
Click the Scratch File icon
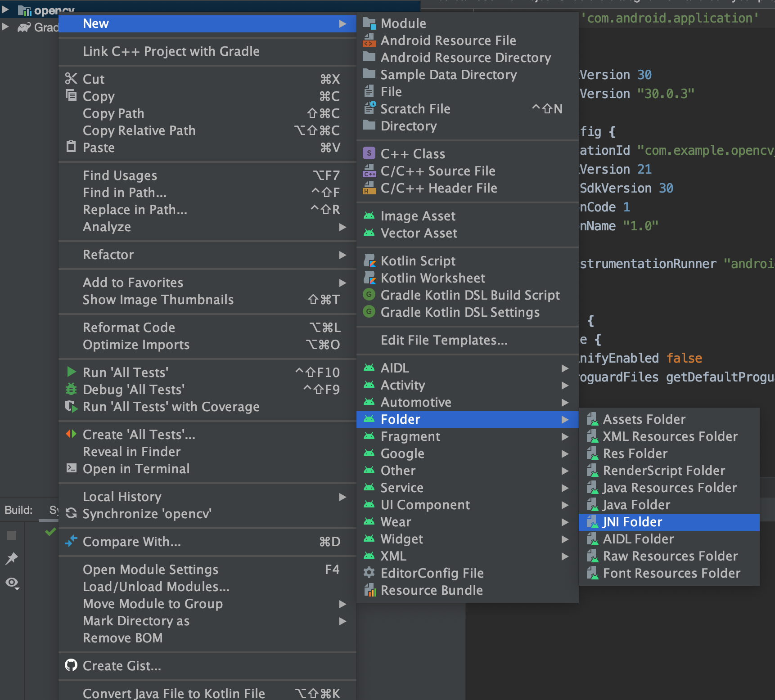[369, 109]
